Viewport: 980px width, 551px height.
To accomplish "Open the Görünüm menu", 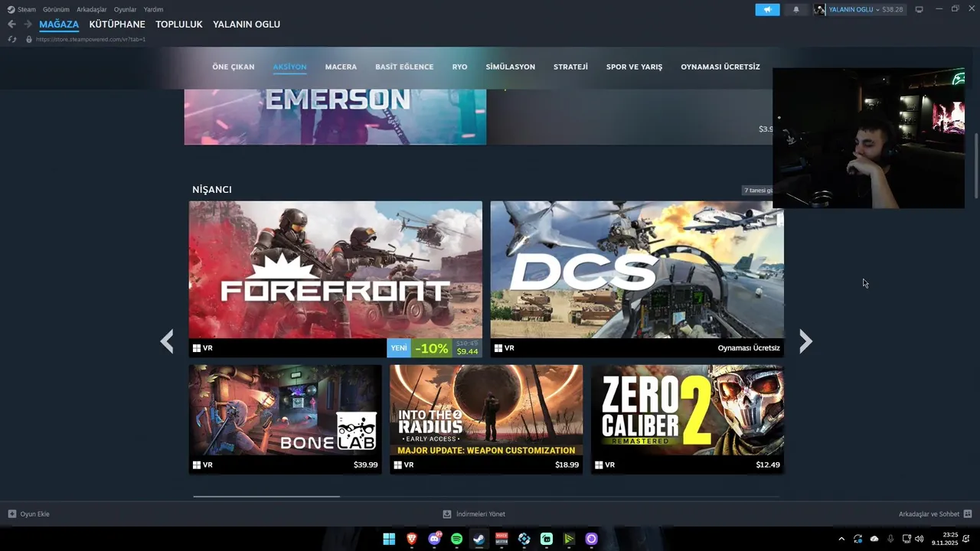I will pos(56,9).
